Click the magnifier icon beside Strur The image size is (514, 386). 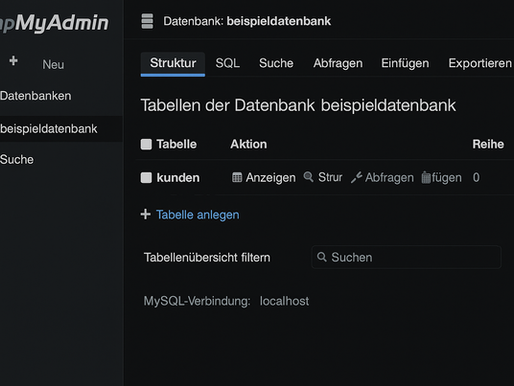tap(308, 177)
